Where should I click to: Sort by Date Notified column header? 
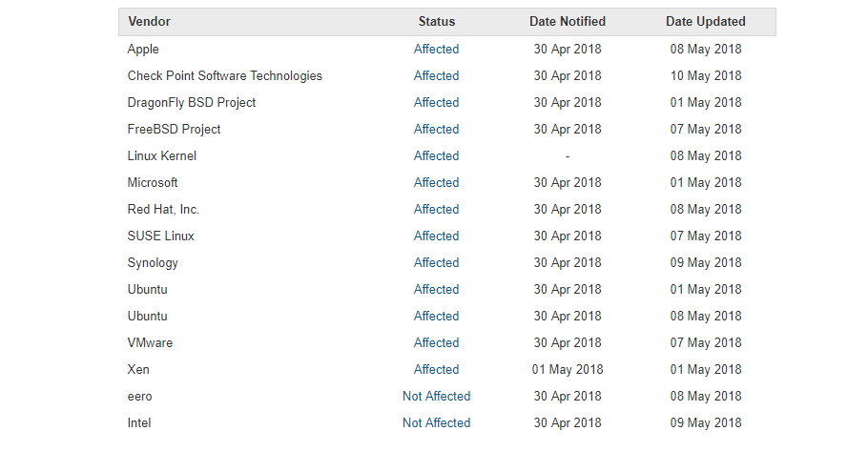click(x=568, y=22)
